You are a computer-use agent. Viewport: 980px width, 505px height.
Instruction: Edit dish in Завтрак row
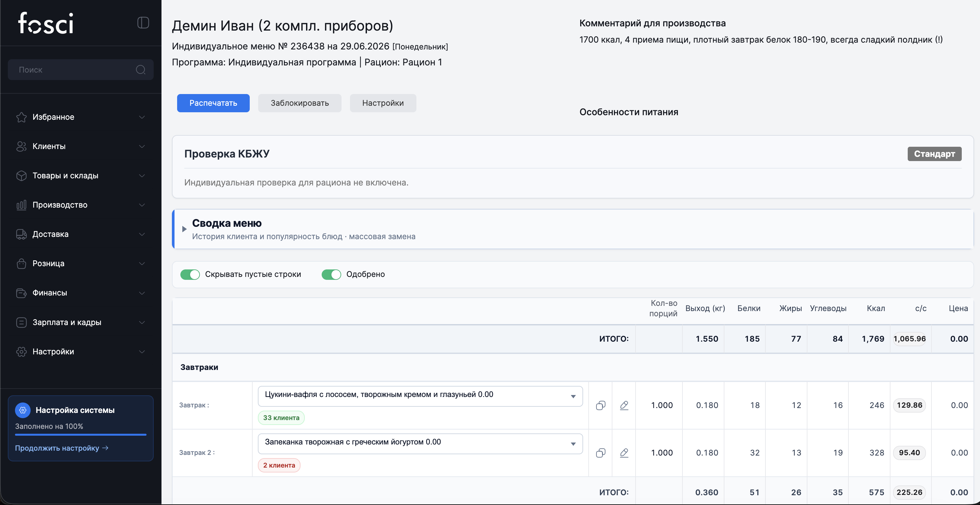pyautogui.click(x=624, y=405)
